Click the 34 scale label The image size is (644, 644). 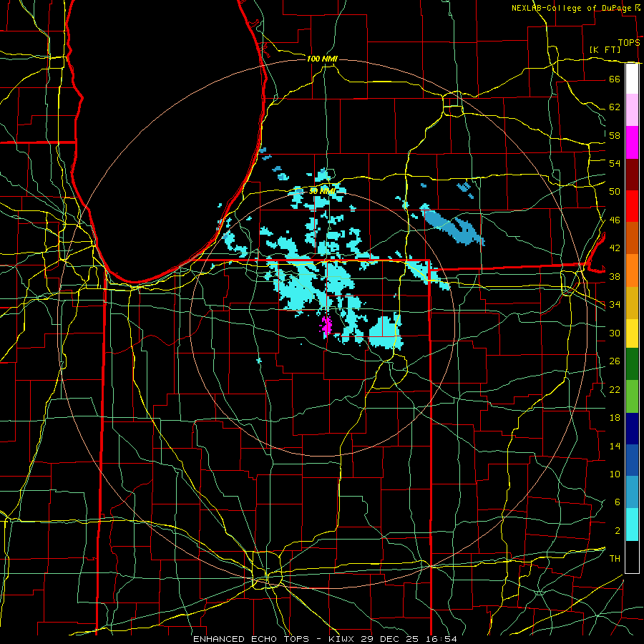point(615,305)
